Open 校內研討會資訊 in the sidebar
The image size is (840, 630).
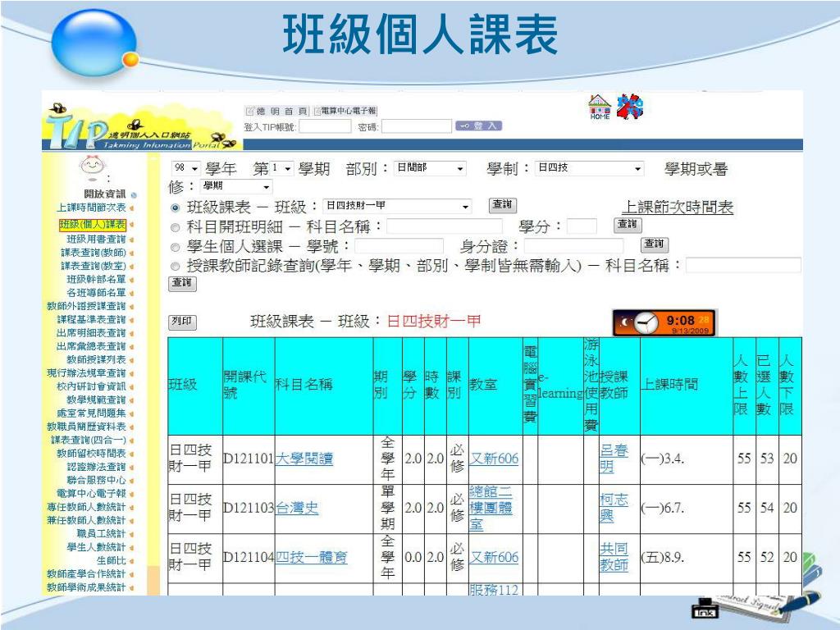[91, 386]
